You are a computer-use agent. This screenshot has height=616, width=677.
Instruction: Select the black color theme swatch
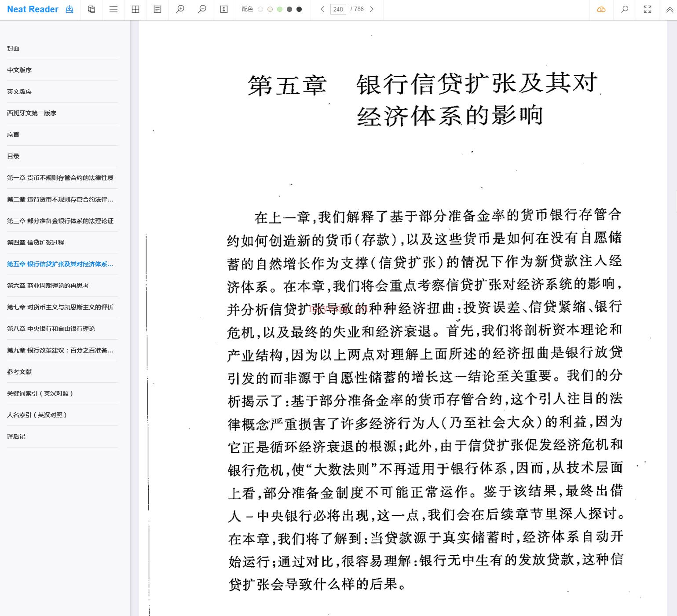click(299, 9)
